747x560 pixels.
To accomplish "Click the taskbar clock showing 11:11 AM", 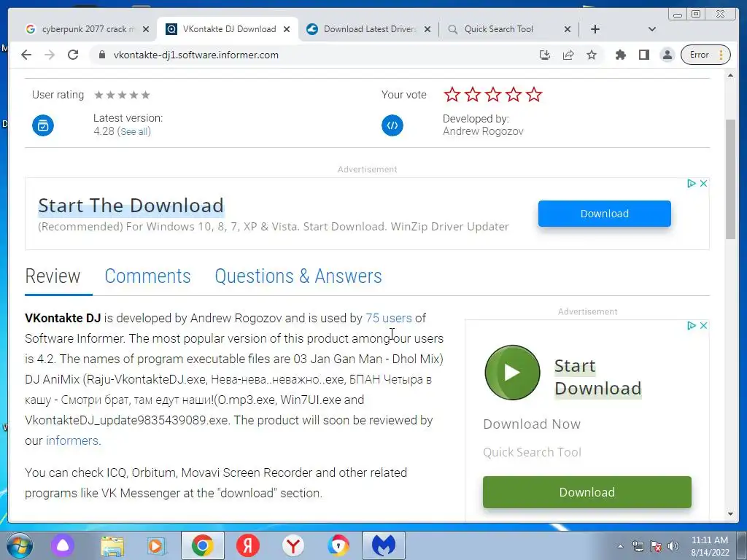I will (710, 546).
